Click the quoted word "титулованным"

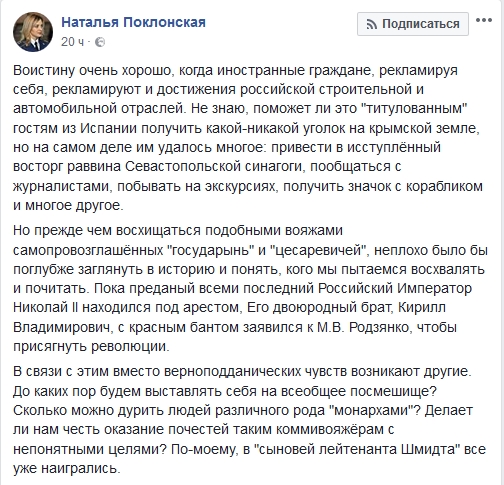[414, 109]
